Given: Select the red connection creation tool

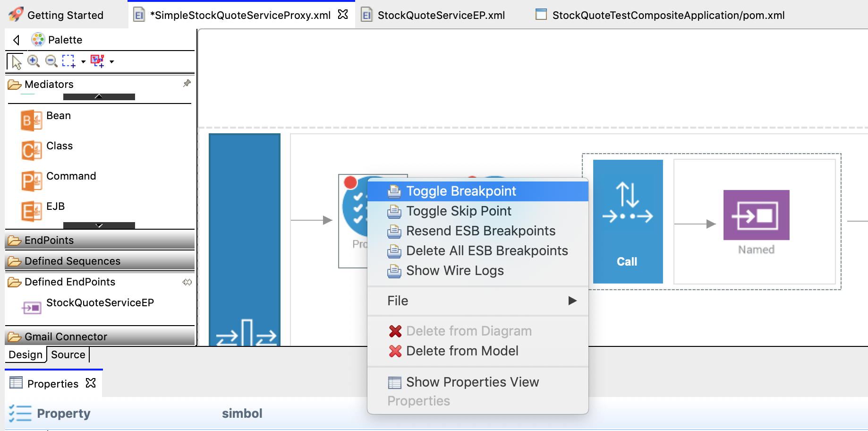Looking at the screenshot, I should (x=97, y=61).
